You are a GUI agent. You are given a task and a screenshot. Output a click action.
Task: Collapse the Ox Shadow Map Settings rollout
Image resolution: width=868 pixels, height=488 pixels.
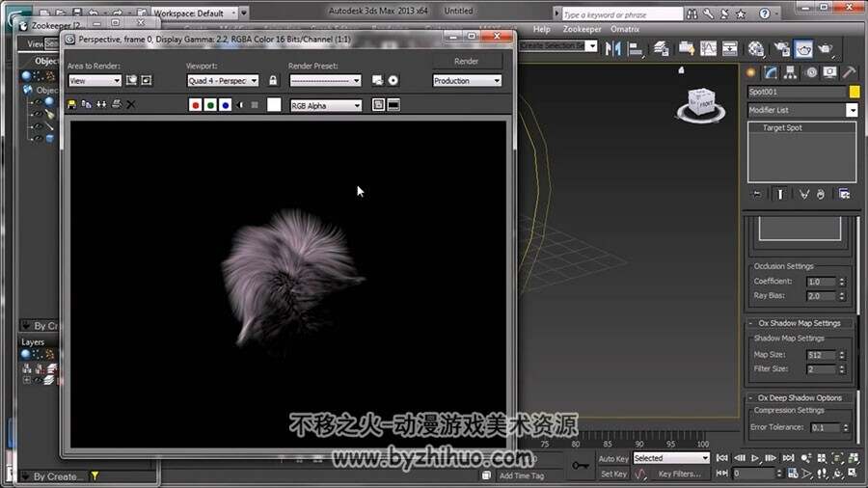[x=799, y=323]
